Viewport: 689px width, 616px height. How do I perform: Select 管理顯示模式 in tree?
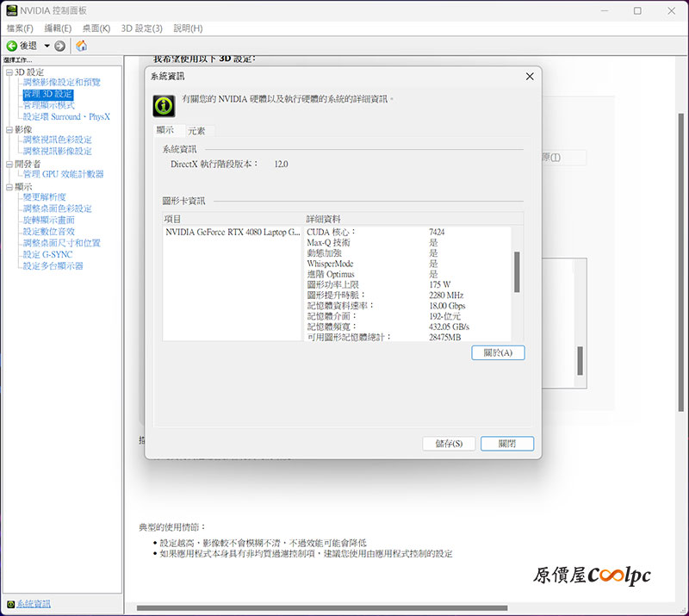[x=49, y=105]
